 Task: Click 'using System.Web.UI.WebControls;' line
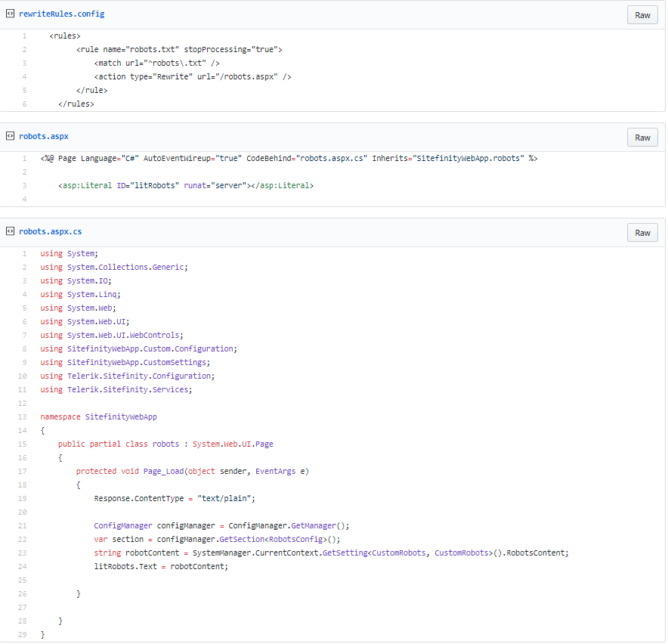coord(112,336)
